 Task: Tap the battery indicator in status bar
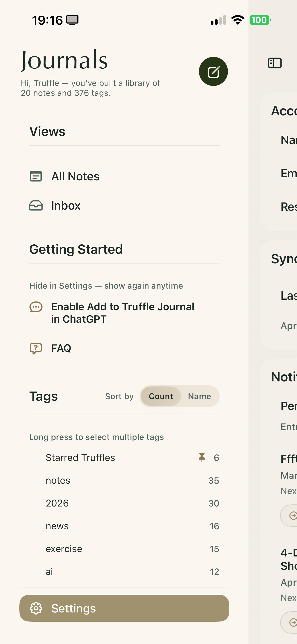tap(260, 20)
